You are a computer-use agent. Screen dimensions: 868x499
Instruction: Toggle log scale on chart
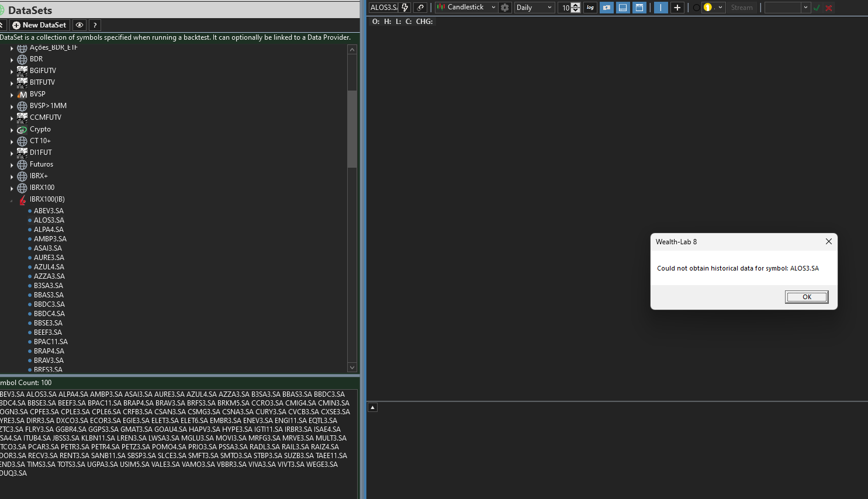[x=590, y=8]
